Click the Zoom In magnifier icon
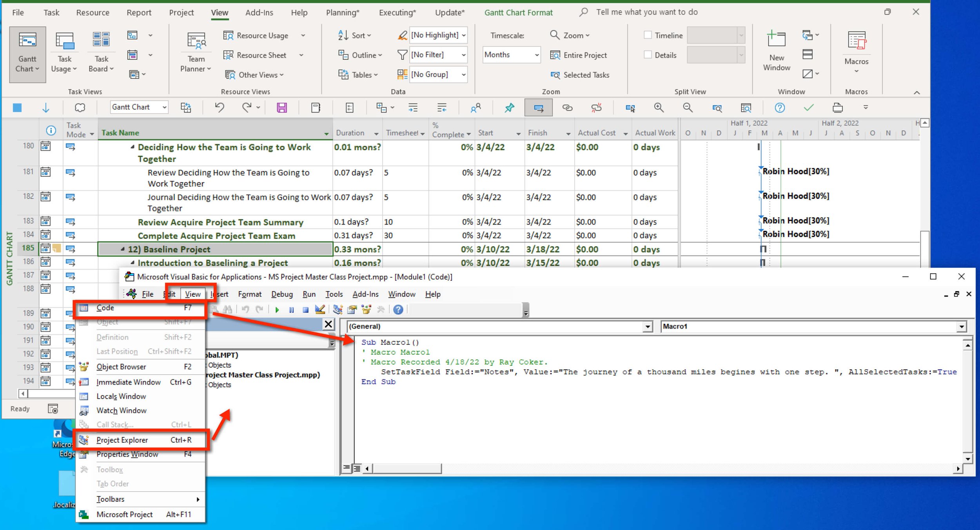Screen dimensions: 980x530 tap(659, 107)
